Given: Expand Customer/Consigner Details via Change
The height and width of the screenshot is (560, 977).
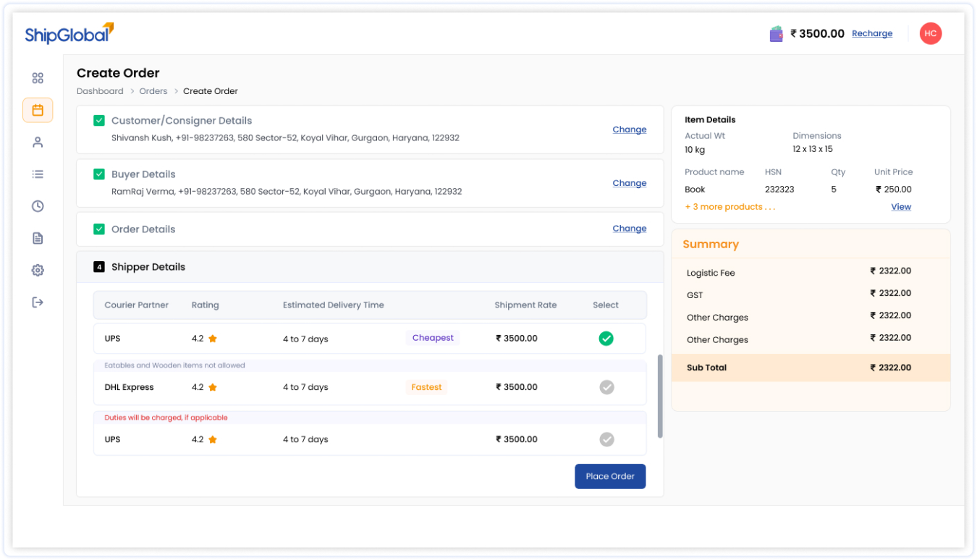Looking at the screenshot, I should [629, 130].
